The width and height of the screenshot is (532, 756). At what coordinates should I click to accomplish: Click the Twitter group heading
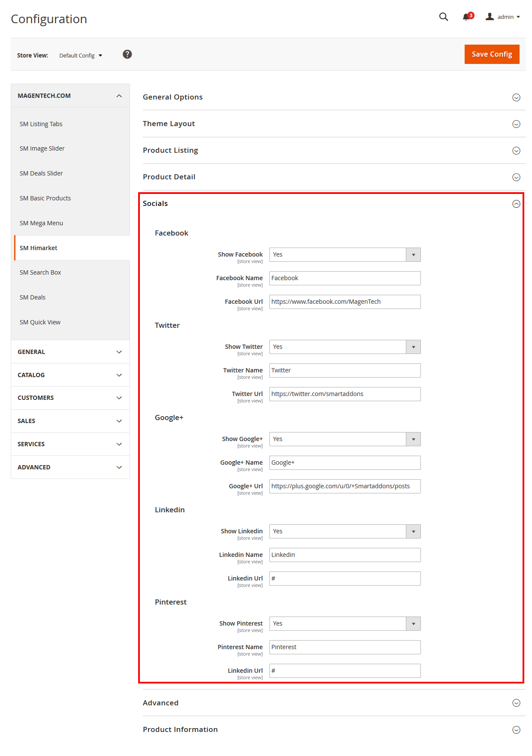coord(167,325)
